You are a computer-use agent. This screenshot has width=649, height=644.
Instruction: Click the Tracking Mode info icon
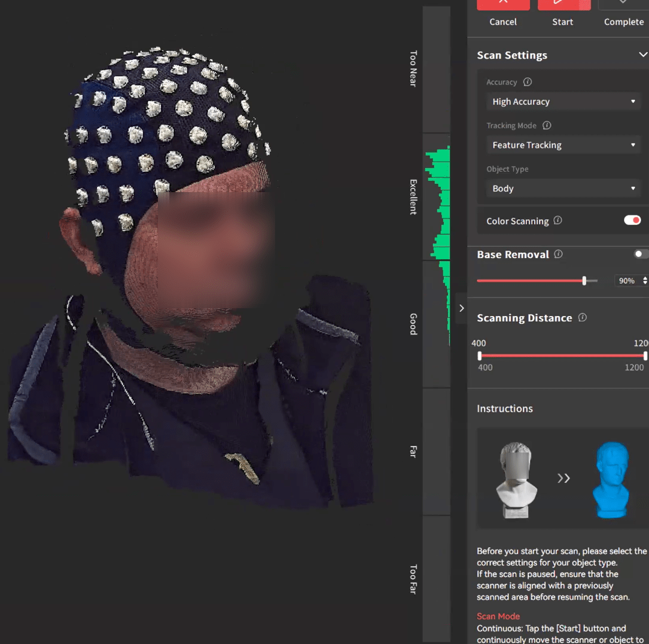[546, 126]
